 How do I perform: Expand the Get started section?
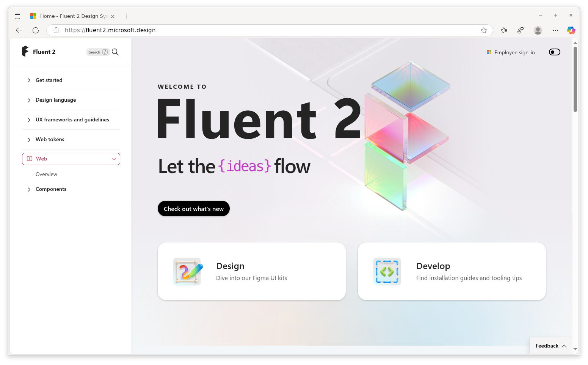click(49, 80)
